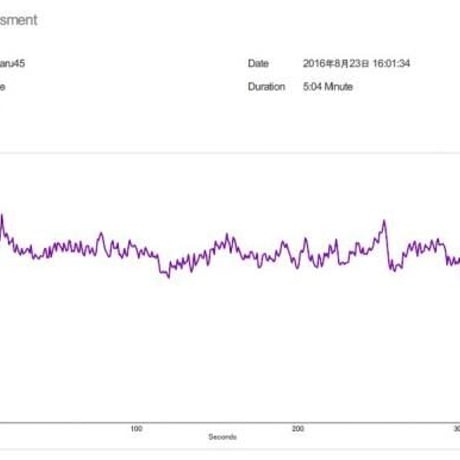
Task: Click the 200 tick label on the axis
Action: [298, 429]
